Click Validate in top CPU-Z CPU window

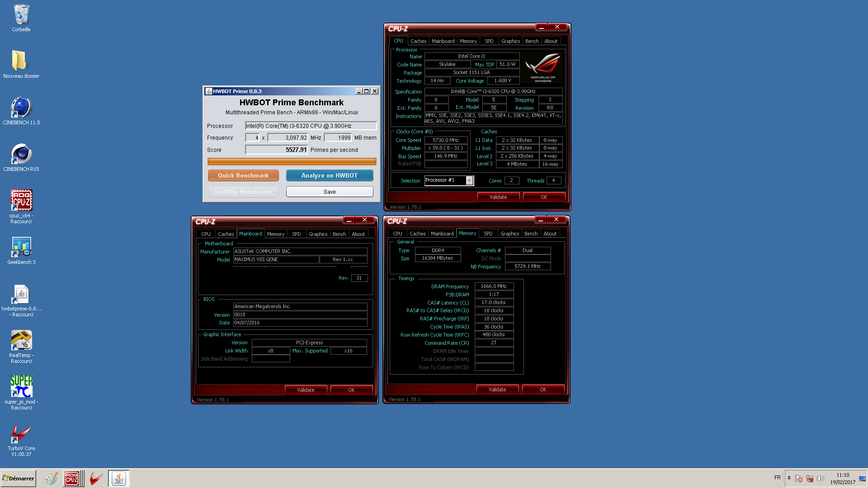tap(498, 197)
